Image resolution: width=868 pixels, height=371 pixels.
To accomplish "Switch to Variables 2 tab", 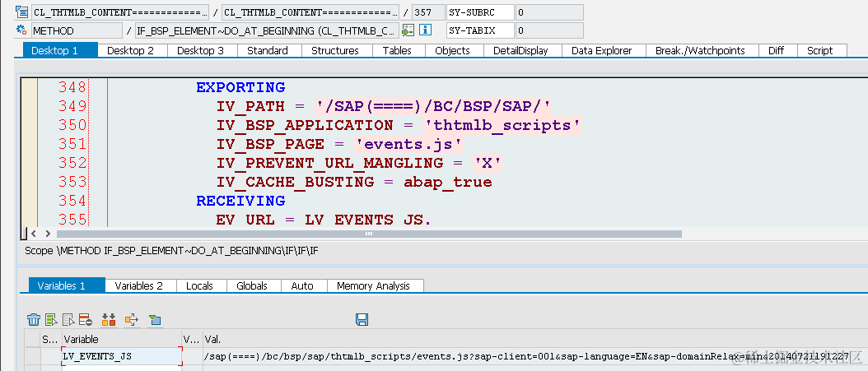I will point(139,285).
